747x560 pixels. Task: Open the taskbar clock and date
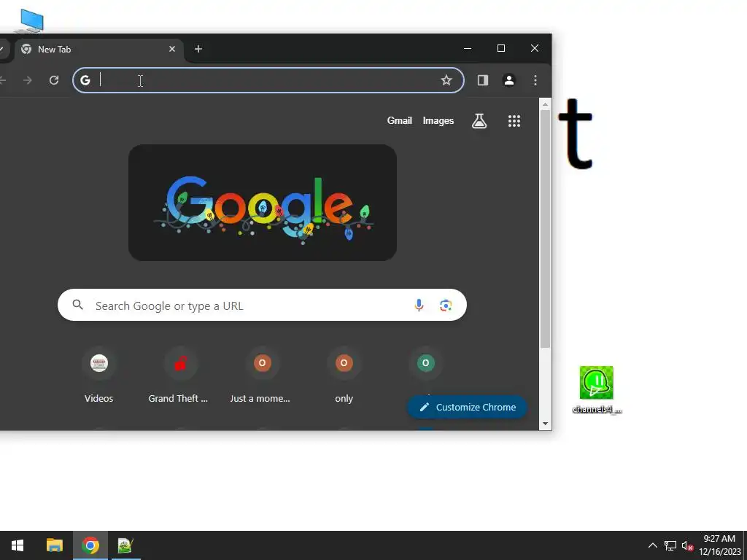click(720, 545)
